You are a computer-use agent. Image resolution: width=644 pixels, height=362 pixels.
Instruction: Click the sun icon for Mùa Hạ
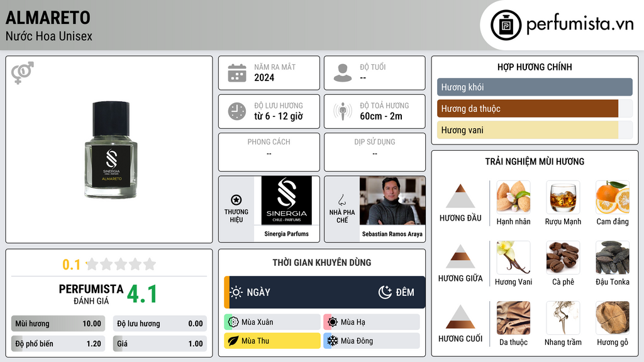(333, 322)
